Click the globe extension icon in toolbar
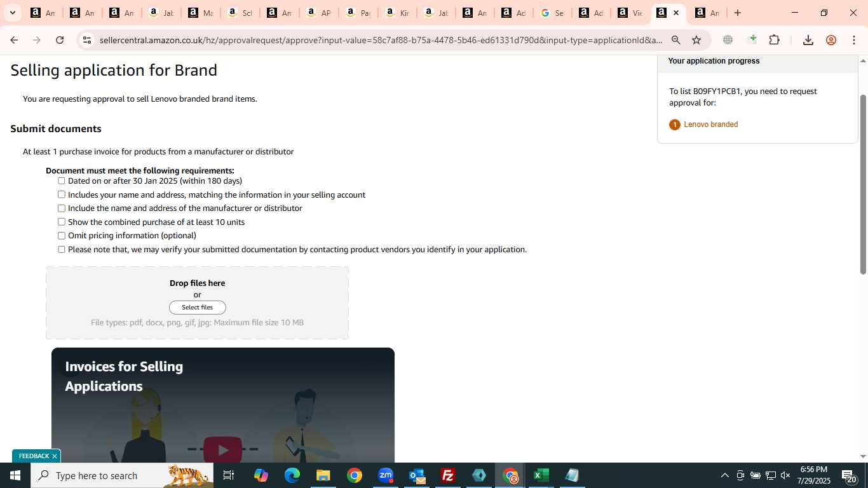This screenshot has width=868, height=488. click(x=728, y=40)
